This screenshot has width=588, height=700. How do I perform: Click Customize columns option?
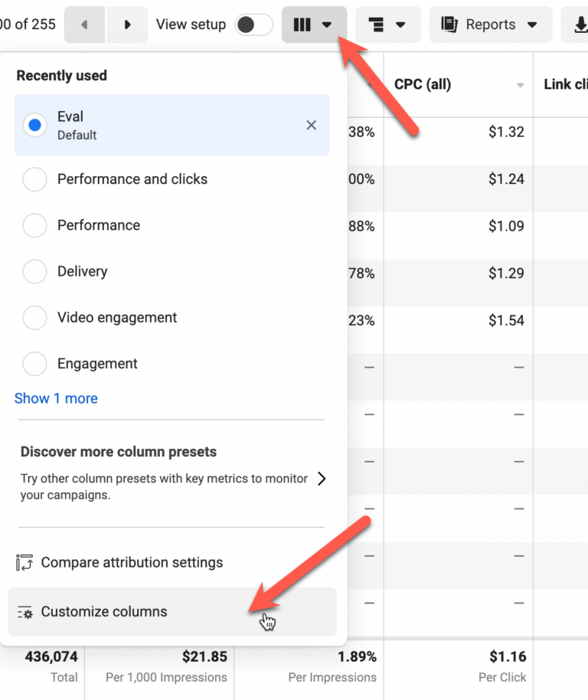tap(104, 612)
